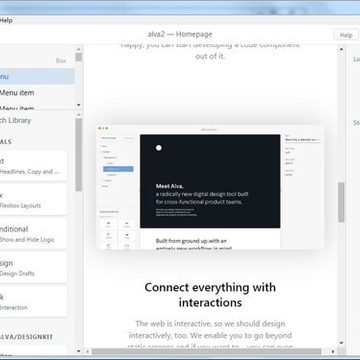Click the Alva app screenshot in the preview

(210, 187)
